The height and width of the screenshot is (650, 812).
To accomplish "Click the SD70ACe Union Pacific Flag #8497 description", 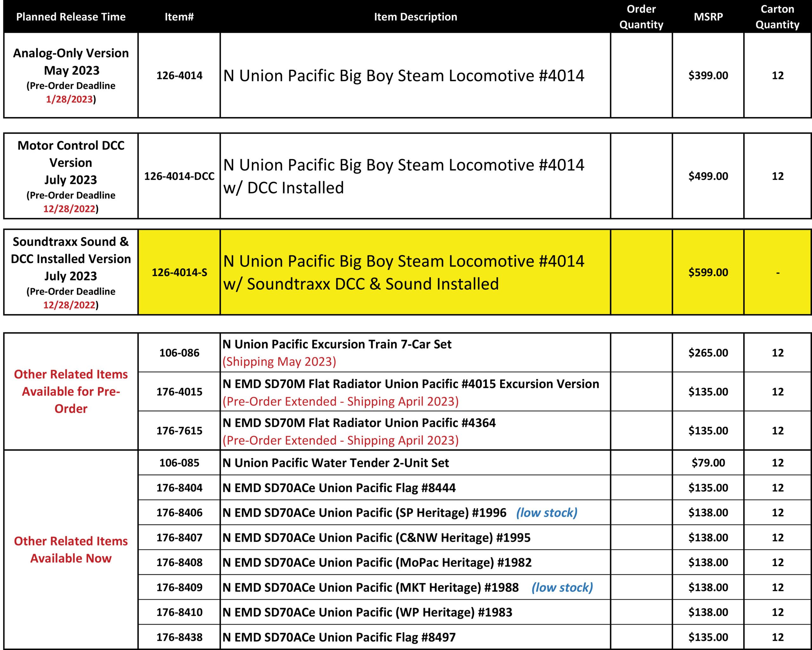I will [x=339, y=637].
